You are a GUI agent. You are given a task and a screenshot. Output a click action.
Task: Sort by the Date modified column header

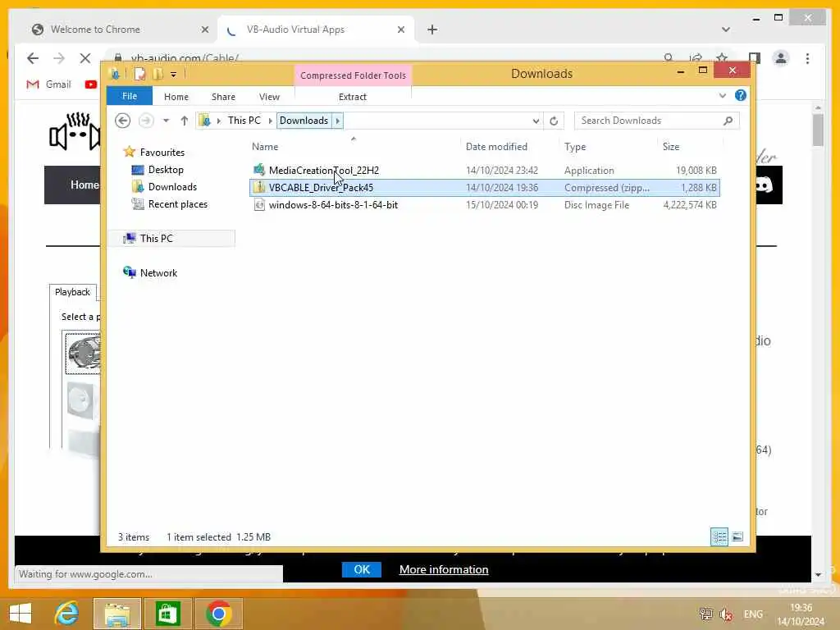pyautogui.click(x=496, y=147)
